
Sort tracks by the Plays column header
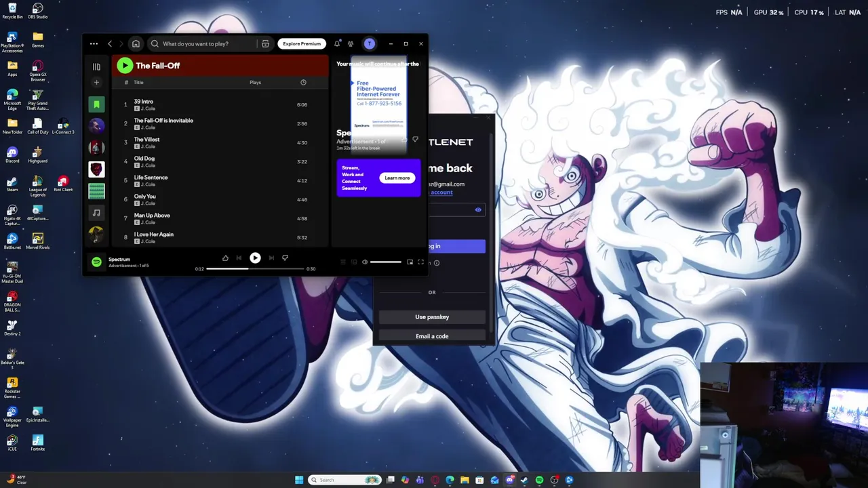[x=255, y=83]
